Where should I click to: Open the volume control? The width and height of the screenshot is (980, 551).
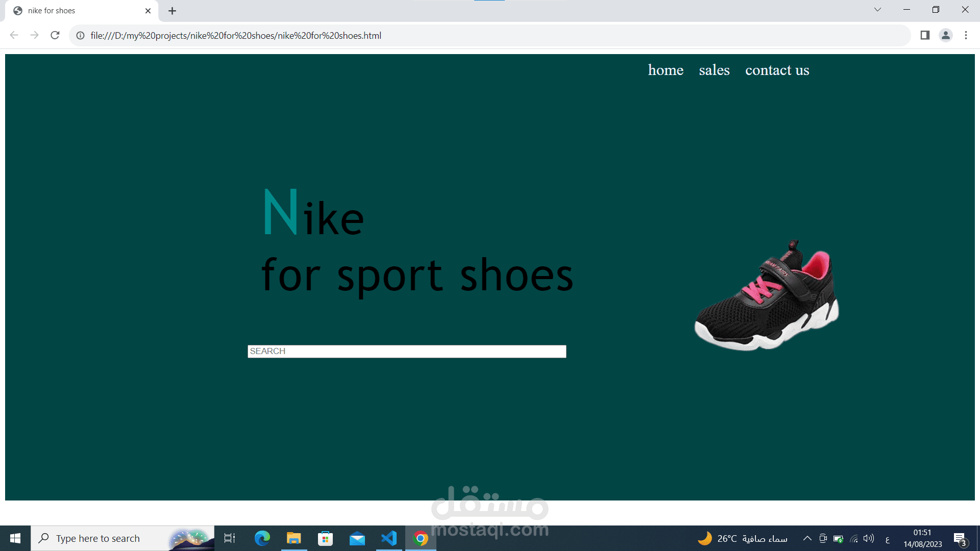868,538
